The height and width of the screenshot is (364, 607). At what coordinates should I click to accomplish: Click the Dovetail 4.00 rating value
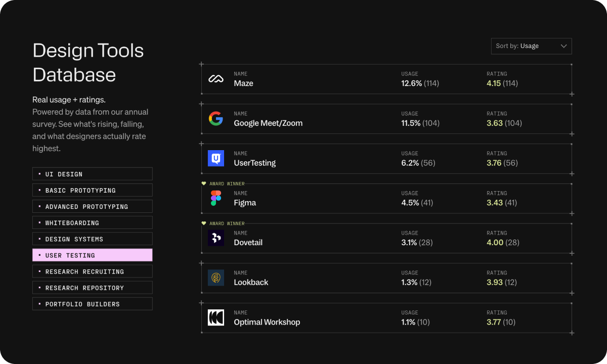click(x=495, y=243)
